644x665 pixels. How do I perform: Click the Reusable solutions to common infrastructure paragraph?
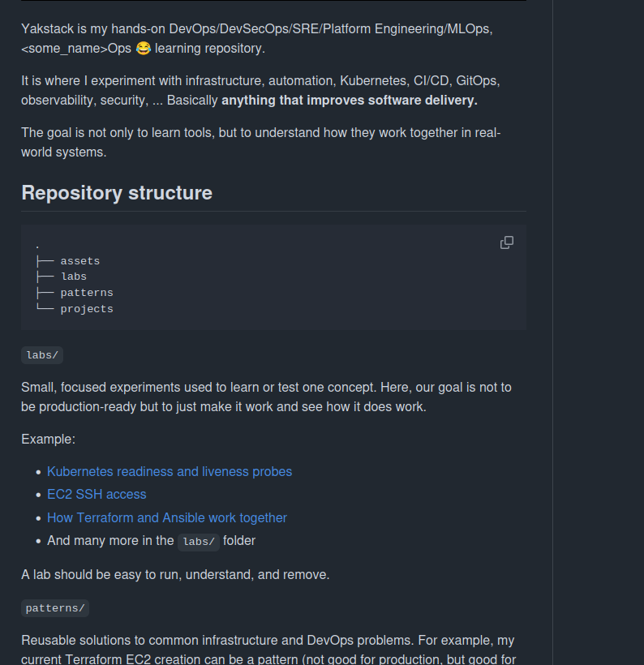tap(268, 650)
